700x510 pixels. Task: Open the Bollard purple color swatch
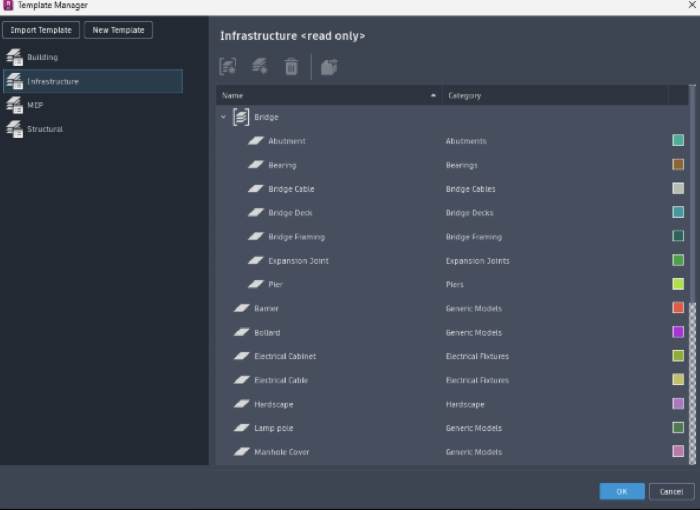click(x=678, y=332)
